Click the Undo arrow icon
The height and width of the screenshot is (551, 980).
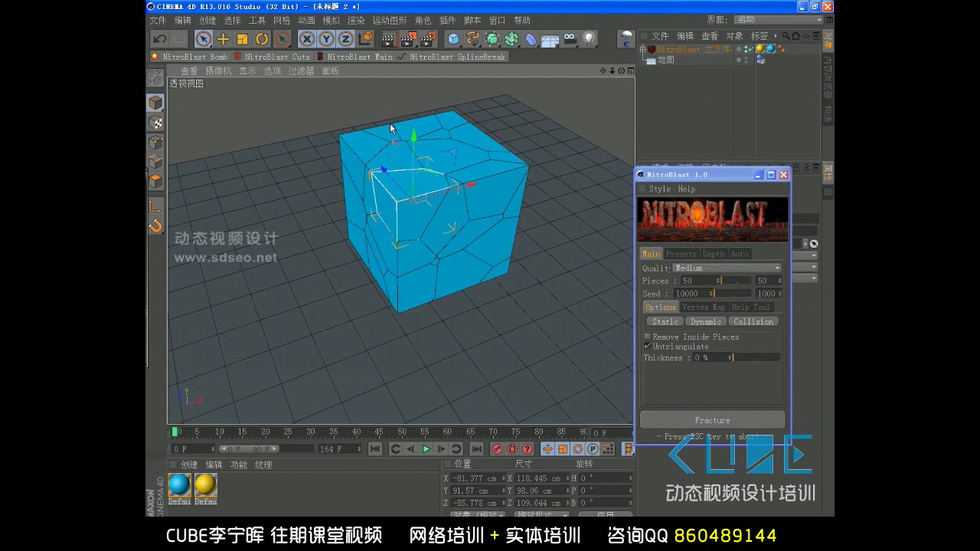(159, 39)
